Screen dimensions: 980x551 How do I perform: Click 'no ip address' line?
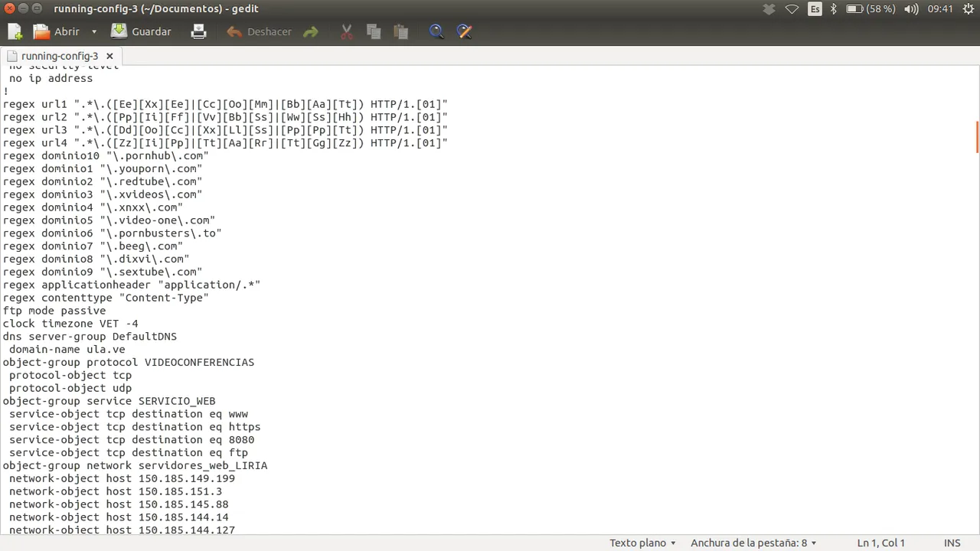tap(51, 78)
